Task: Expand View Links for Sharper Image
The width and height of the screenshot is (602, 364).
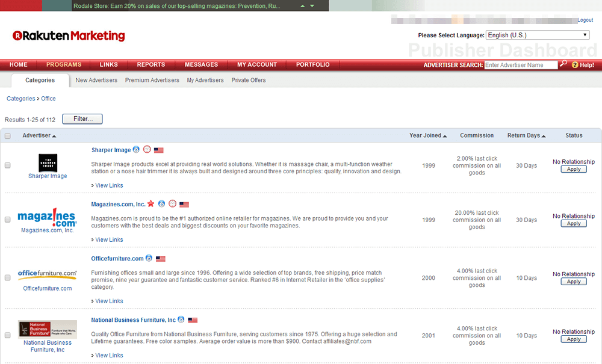Action: tap(109, 185)
